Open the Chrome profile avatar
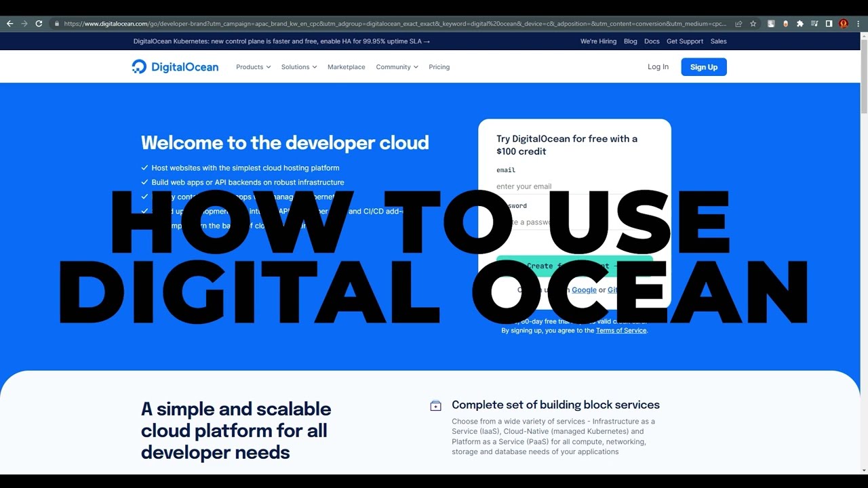 click(844, 24)
